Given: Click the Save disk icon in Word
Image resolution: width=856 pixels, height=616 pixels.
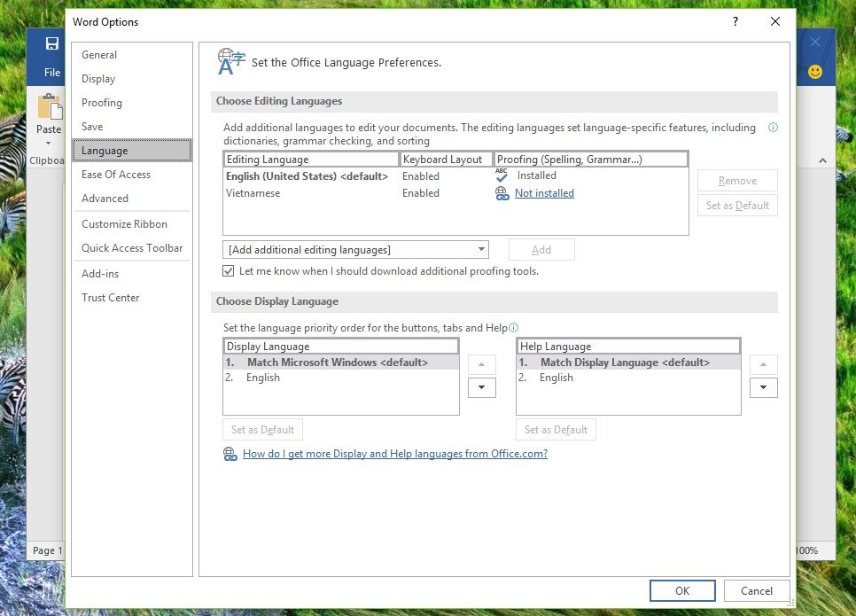Looking at the screenshot, I should (52, 44).
